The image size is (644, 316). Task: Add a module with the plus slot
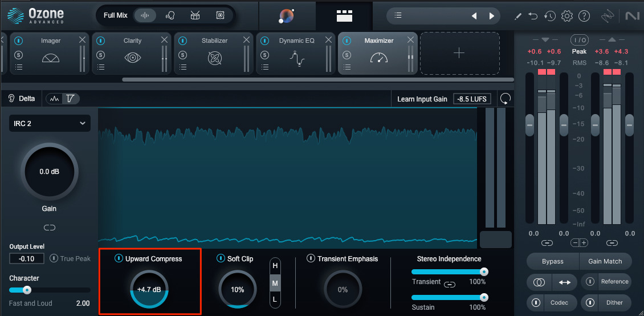(x=459, y=54)
